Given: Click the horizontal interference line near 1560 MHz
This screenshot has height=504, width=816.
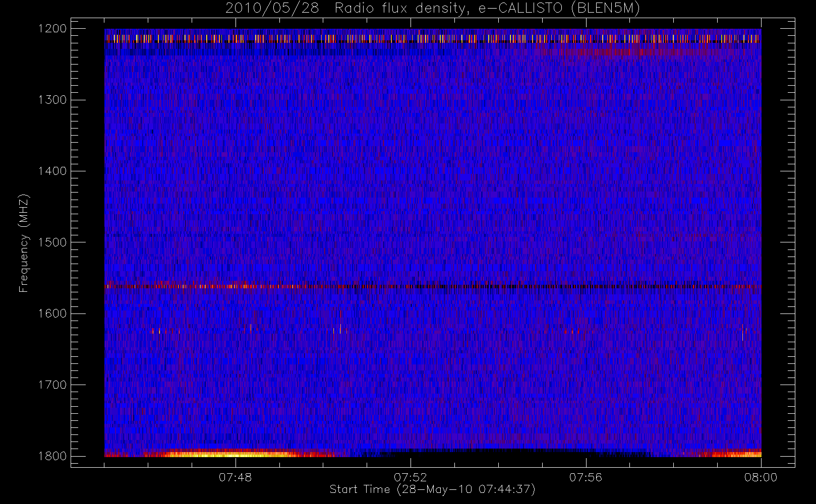Looking at the screenshot, I should point(433,286).
